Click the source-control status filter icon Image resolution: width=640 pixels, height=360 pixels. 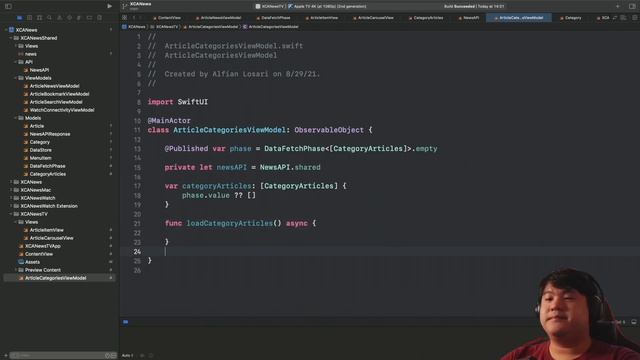[114, 356]
